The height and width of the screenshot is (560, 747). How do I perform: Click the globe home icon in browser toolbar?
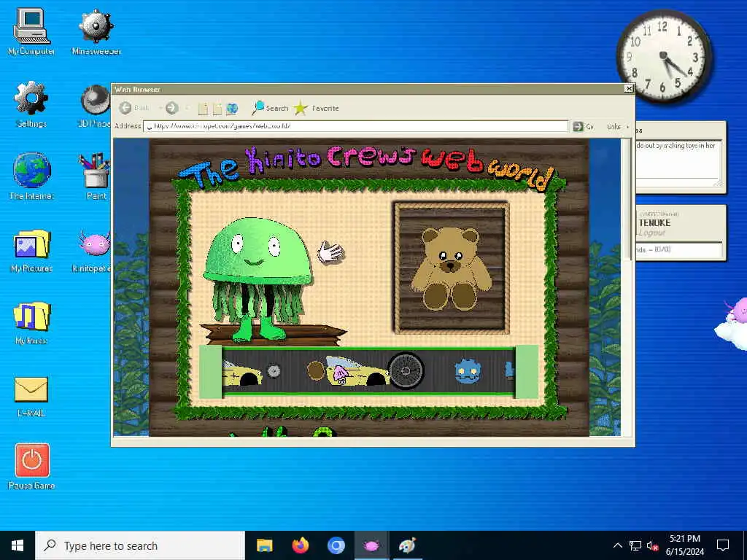click(x=232, y=109)
